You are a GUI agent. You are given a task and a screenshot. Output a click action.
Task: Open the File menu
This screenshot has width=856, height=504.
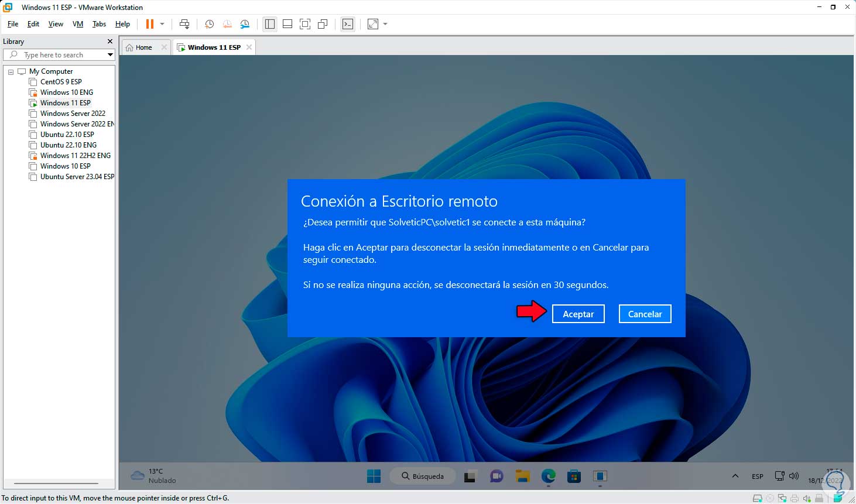pos(13,24)
